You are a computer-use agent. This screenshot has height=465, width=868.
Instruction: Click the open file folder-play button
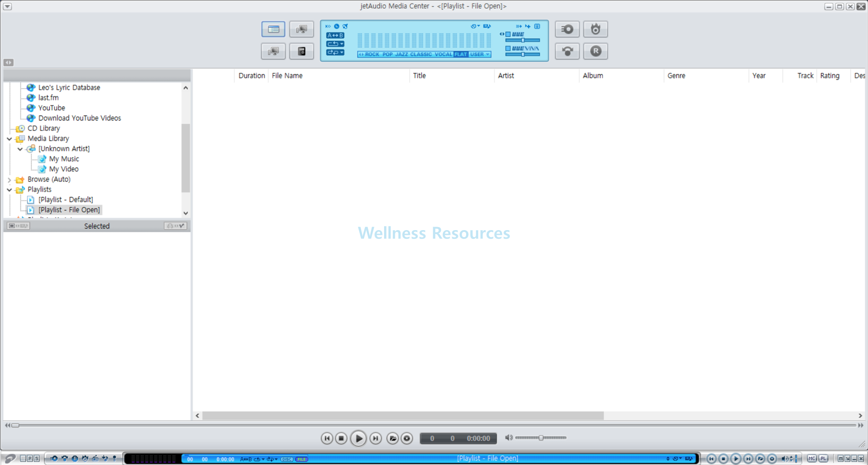click(x=392, y=439)
